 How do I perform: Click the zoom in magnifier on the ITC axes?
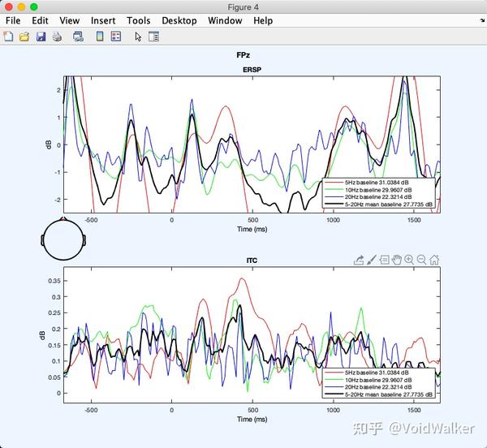409,260
